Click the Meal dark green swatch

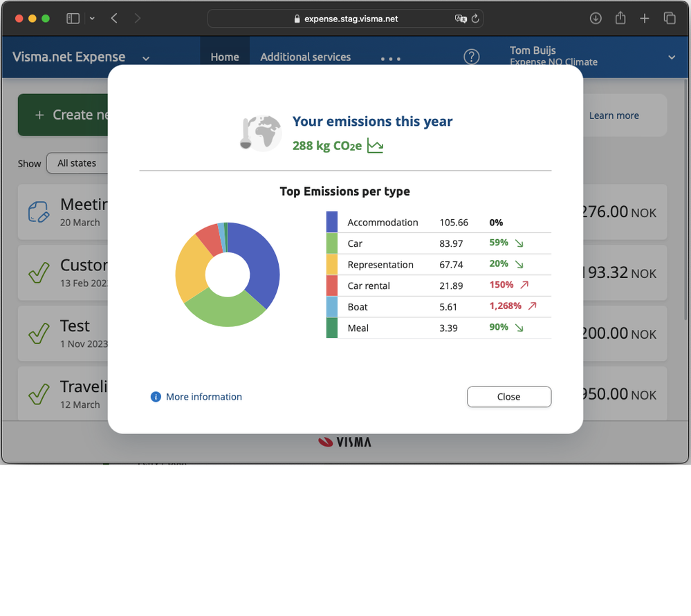pyautogui.click(x=332, y=328)
